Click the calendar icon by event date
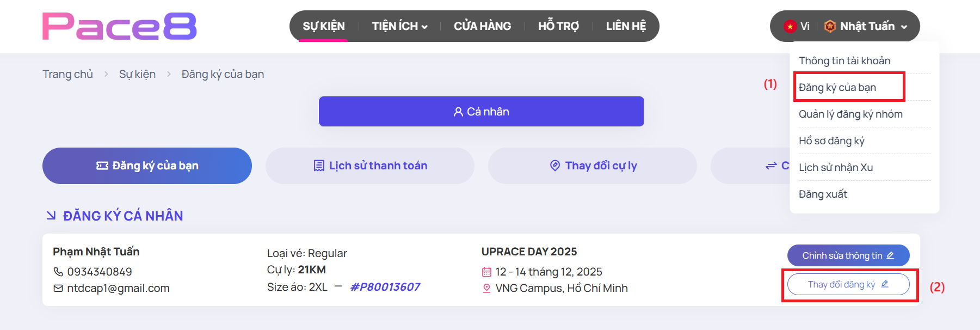Viewport: 980px width, 330px height. [x=486, y=272]
